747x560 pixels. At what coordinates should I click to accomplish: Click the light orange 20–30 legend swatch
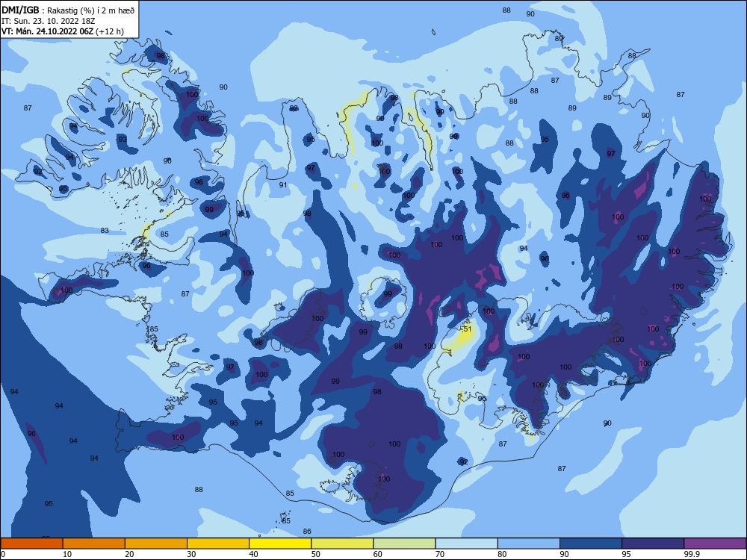[x=156, y=544]
